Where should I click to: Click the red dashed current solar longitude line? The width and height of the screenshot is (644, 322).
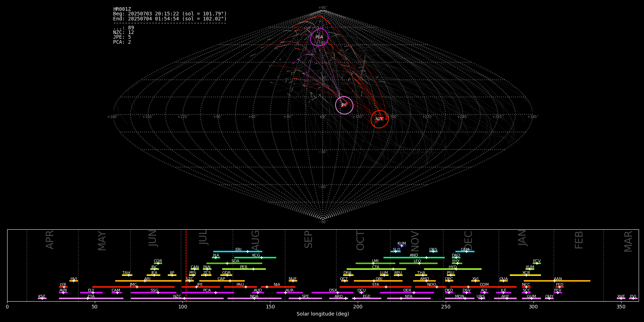click(186, 265)
